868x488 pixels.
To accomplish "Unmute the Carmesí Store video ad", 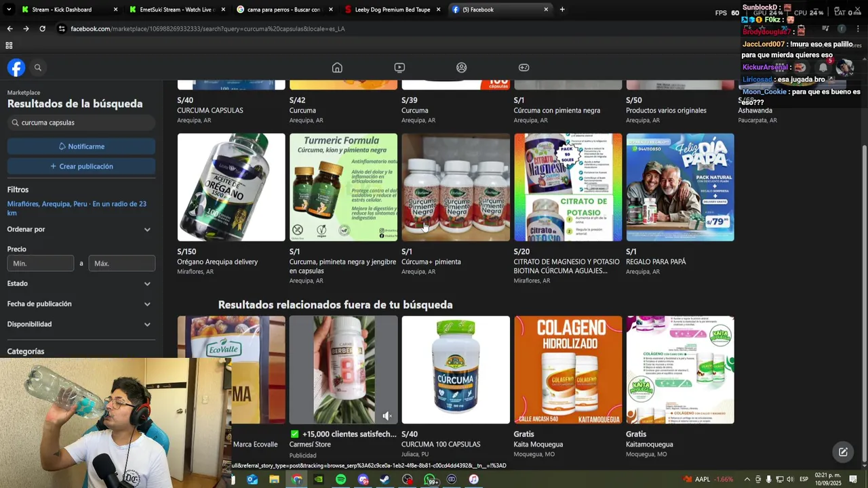I will (x=387, y=415).
